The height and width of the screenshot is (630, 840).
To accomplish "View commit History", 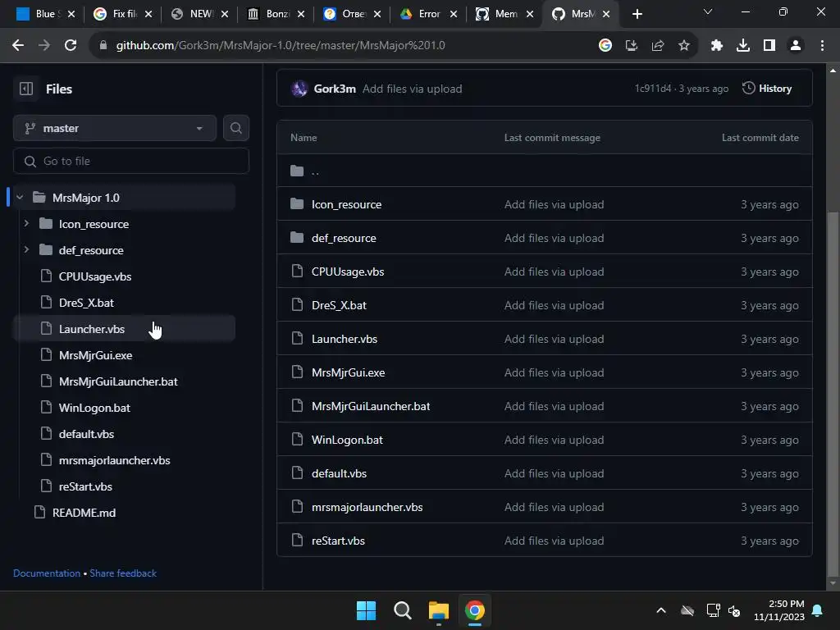I will click(767, 89).
